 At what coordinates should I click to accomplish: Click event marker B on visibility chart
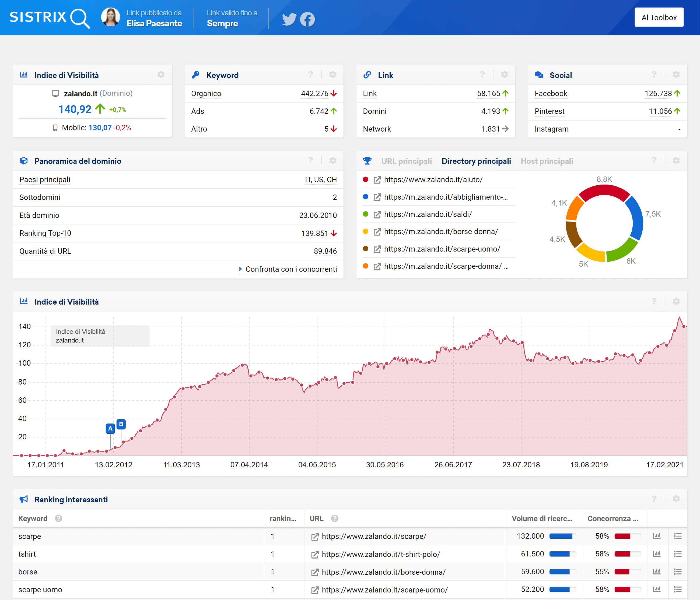(121, 424)
